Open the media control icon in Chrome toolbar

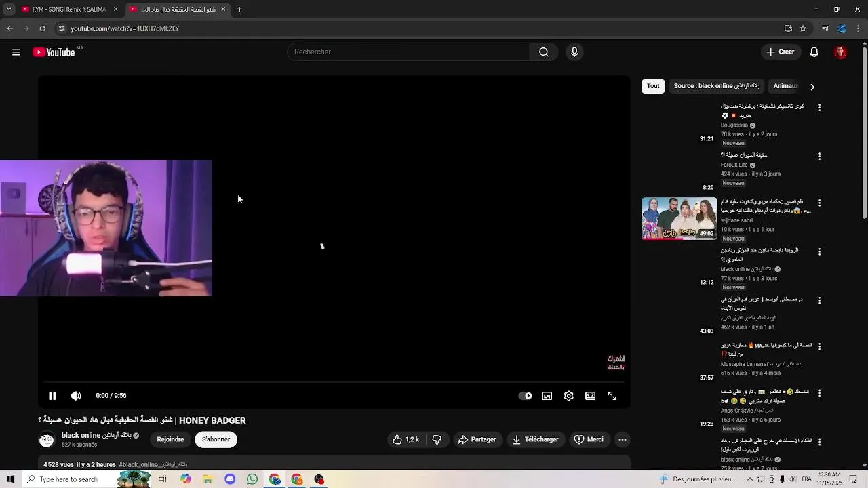pyautogui.click(x=825, y=28)
